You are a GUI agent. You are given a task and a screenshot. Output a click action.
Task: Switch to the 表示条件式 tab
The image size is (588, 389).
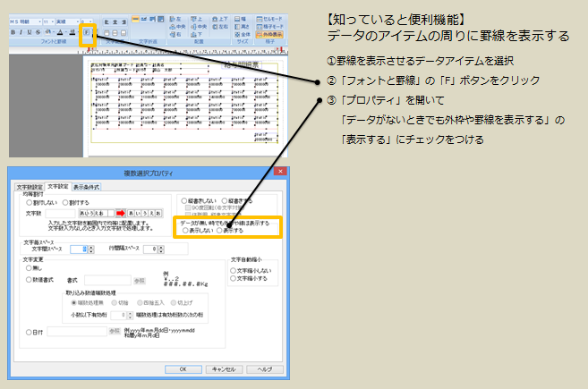pyautogui.click(x=86, y=187)
